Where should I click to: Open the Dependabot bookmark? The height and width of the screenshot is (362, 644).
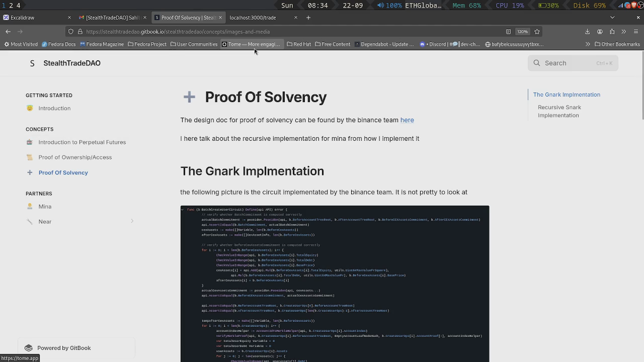point(384,44)
